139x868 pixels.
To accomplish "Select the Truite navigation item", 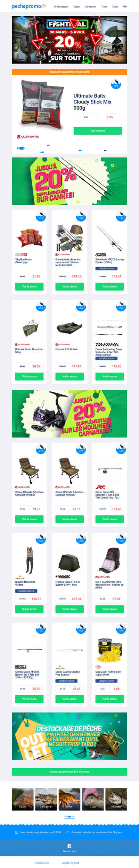I will coord(104,7).
